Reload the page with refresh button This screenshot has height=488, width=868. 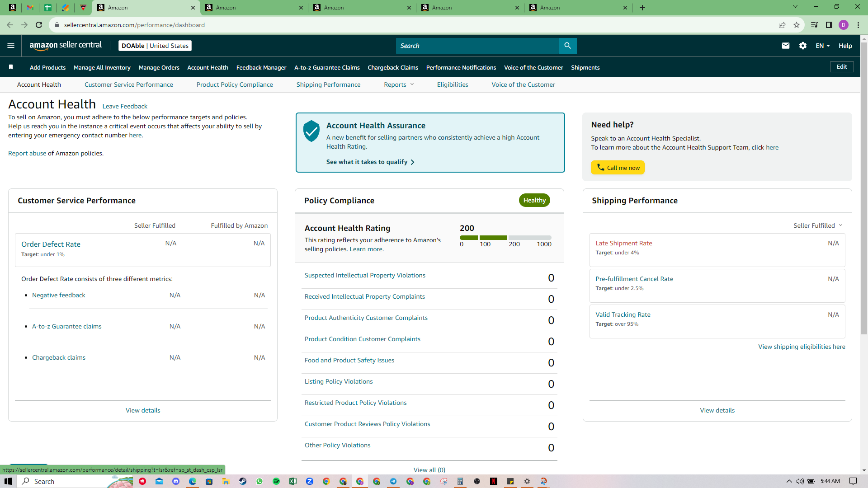point(39,25)
